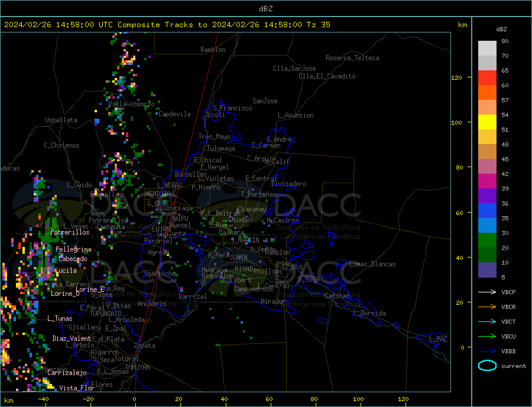This screenshot has height=407, width=532.
Task: Click the Capdevila place label
Action: 174,114
